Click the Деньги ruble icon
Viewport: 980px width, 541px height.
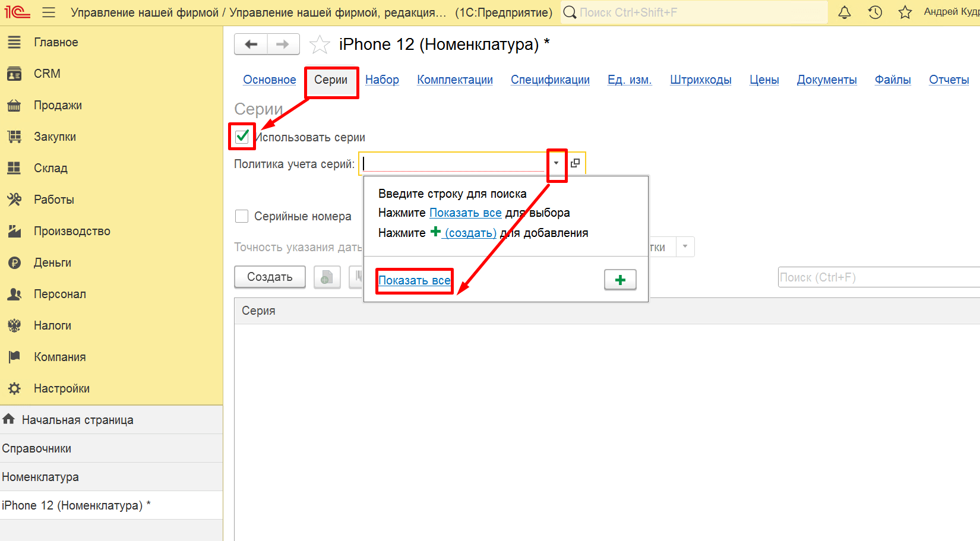(x=14, y=262)
